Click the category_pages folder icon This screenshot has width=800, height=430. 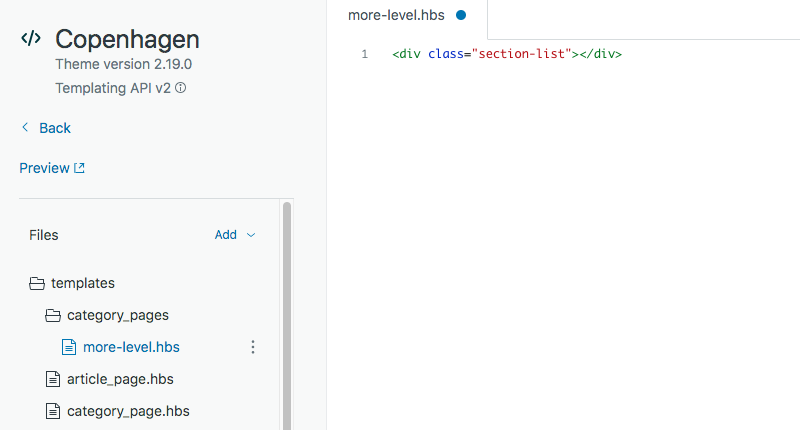point(53,315)
